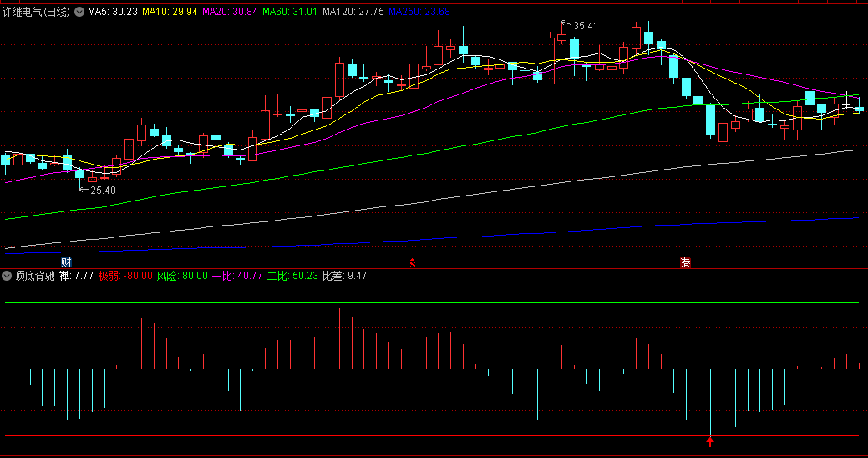Select the MA60: 31.01 label

click(290, 12)
